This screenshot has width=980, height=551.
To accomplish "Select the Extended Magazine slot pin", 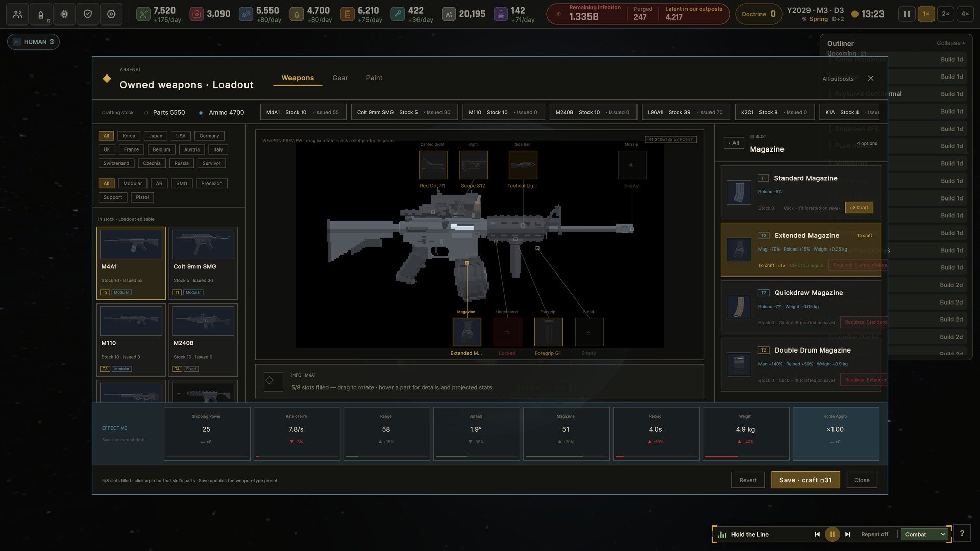I will [467, 332].
